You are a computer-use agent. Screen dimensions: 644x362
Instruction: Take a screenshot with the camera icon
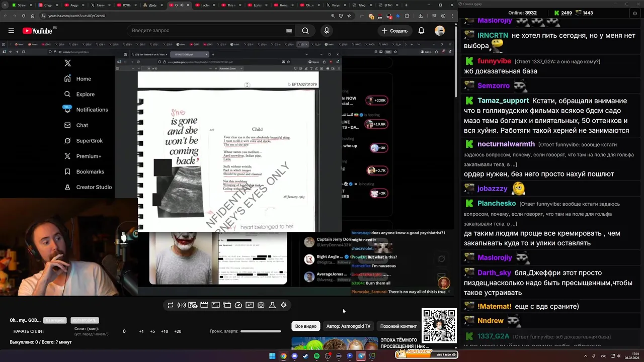tap(261, 305)
